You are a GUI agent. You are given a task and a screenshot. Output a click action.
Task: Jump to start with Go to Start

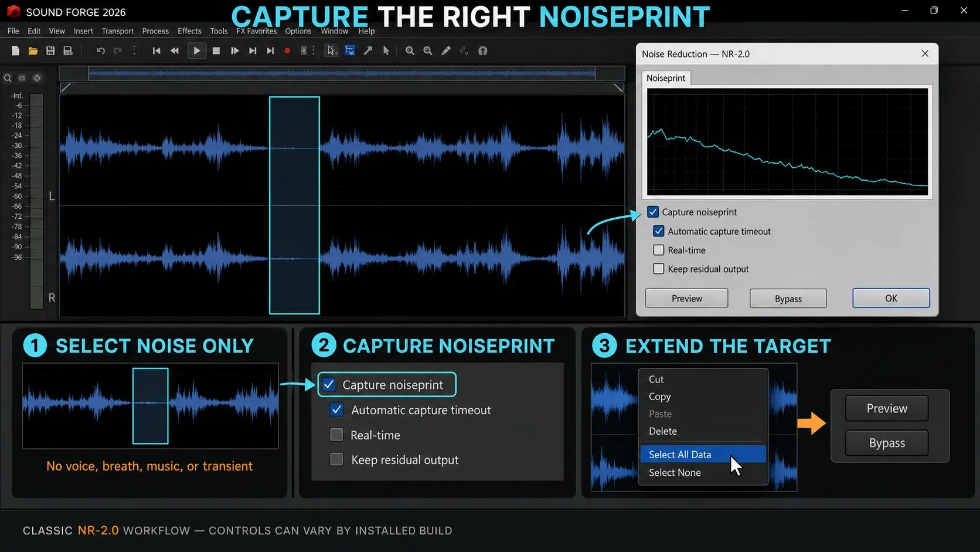click(x=156, y=51)
